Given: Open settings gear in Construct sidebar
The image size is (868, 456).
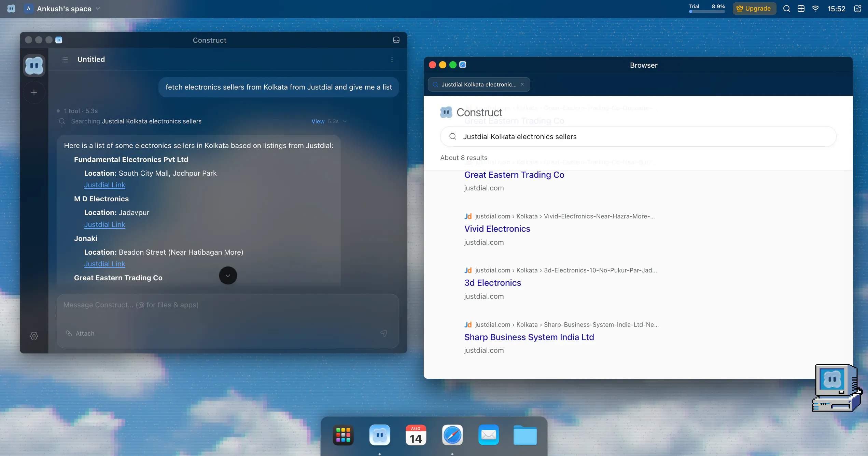Looking at the screenshot, I should [34, 336].
